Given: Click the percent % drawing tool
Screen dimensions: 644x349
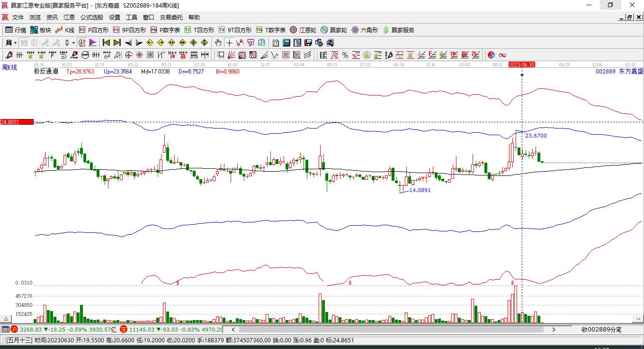Looking at the screenshot, I should tap(345, 55).
